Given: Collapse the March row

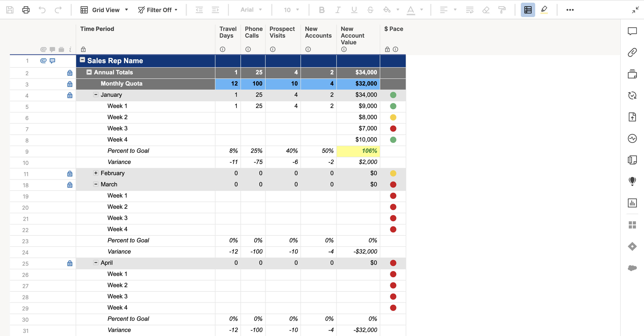Looking at the screenshot, I should click(96, 184).
